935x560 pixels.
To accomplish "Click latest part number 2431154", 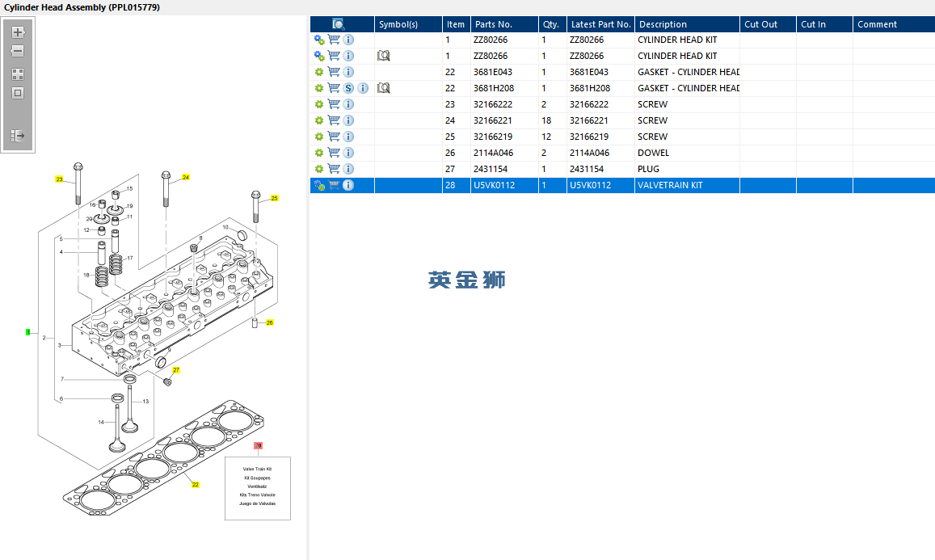I will click(600, 169).
